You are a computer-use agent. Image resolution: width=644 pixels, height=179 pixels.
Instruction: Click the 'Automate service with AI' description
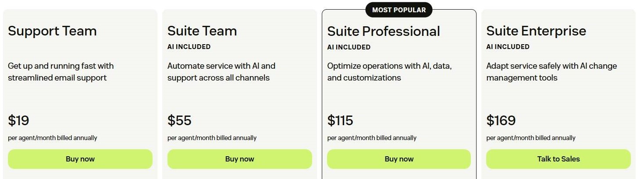pos(221,72)
